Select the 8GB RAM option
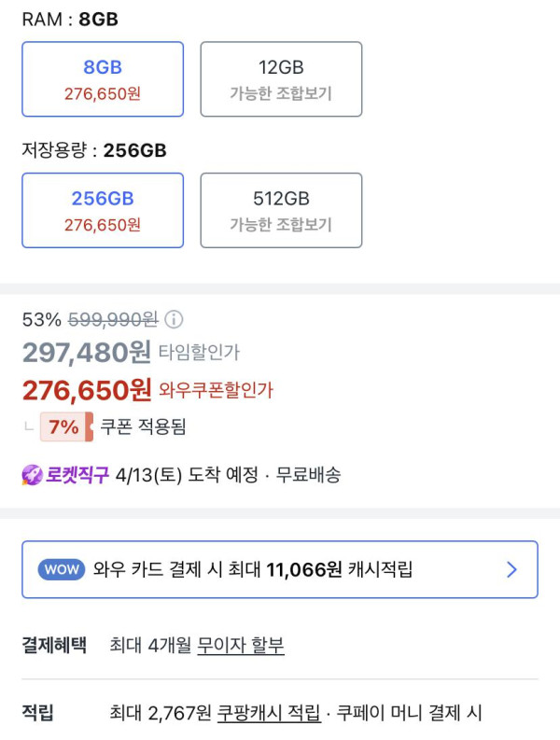The image size is (560, 740). [103, 78]
